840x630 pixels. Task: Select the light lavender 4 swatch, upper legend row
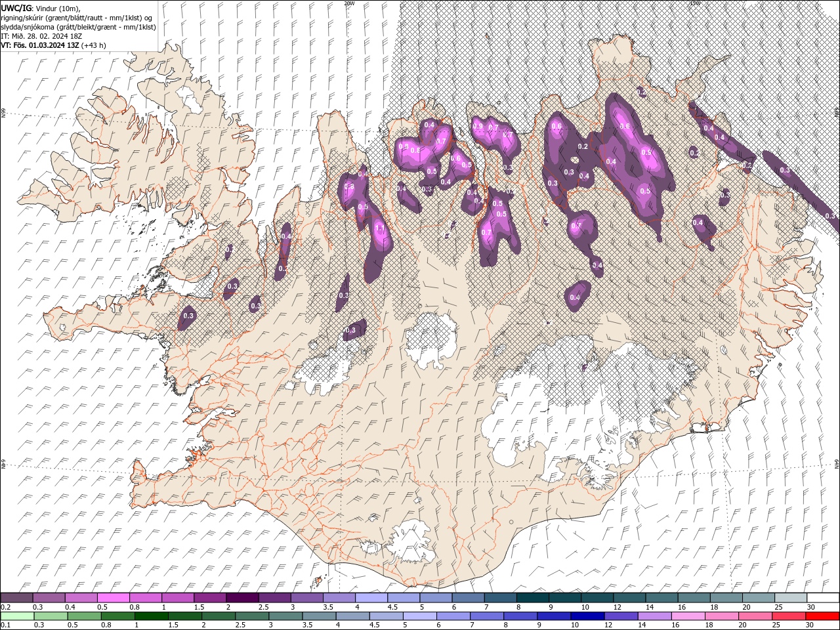tap(371, 598)
